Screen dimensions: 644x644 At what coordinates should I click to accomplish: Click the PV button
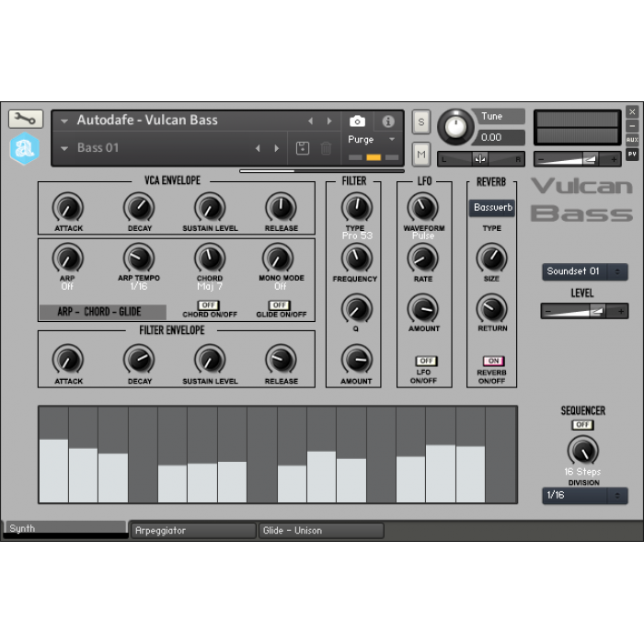632,154
